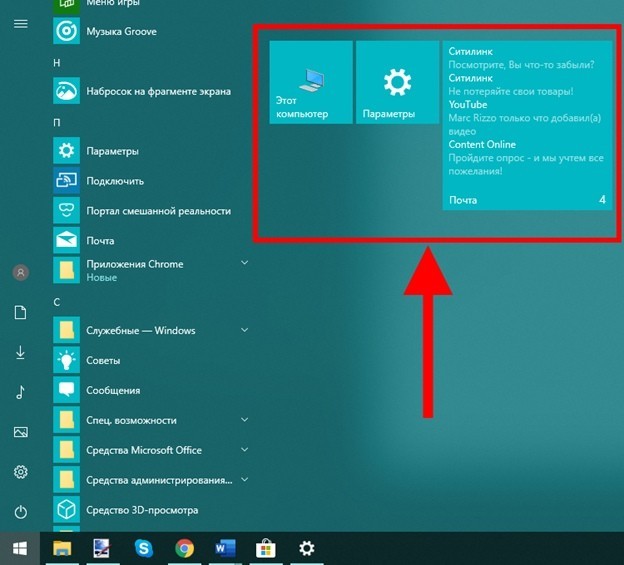The width and height of the screenshot is (624, 565).
Task: Click the letter Н group header
Action: pyautogui.click(x=57, y=63)
